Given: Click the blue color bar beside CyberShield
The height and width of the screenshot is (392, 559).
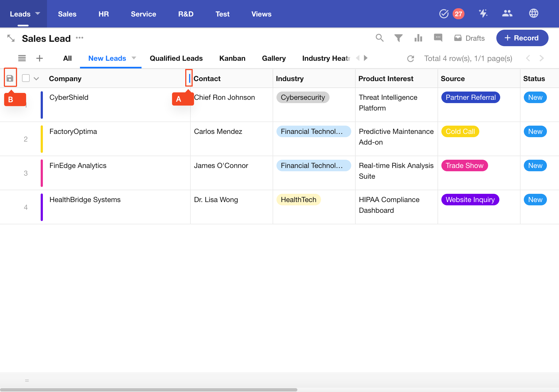Looking at the screenshot, I should [x=42, y=105].
